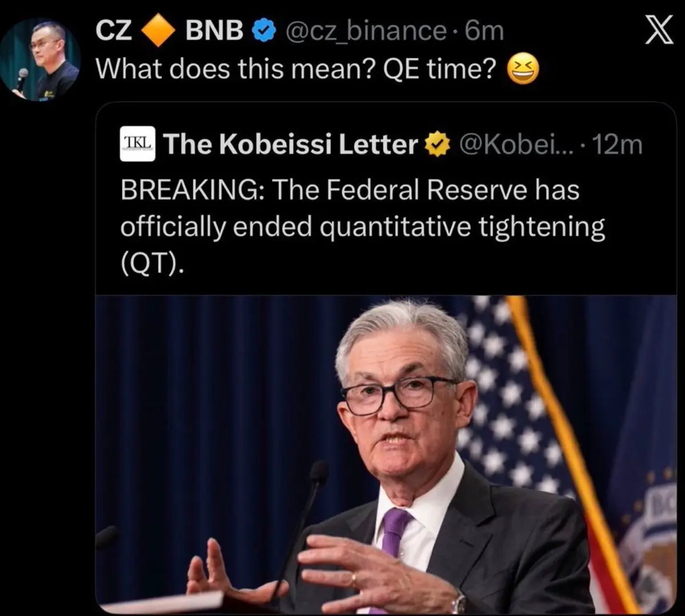Click the 12m timestamp on quoted post
The width and height of the screenshot is (685, 616).
click(x=618, y=144)
